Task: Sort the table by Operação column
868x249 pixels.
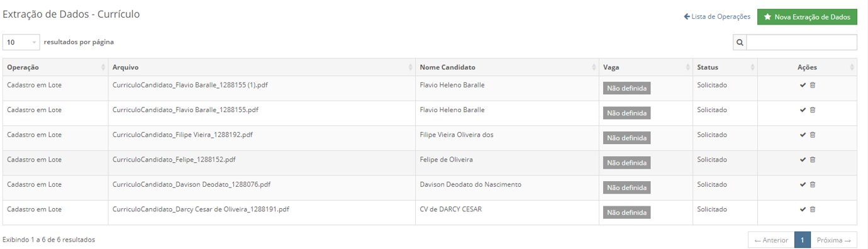Action: [55, 67]
